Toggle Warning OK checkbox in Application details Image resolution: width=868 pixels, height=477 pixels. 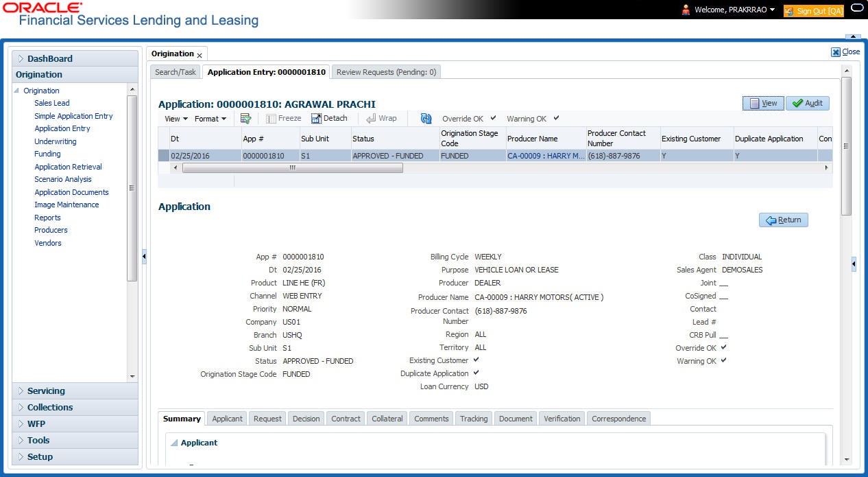tap(724, 360)
